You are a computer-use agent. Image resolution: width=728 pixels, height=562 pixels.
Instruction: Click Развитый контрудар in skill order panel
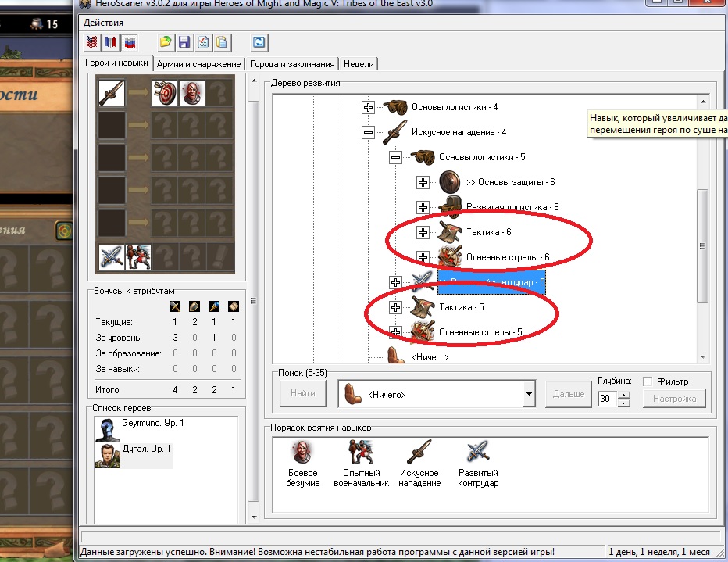(x=478, y=464)
